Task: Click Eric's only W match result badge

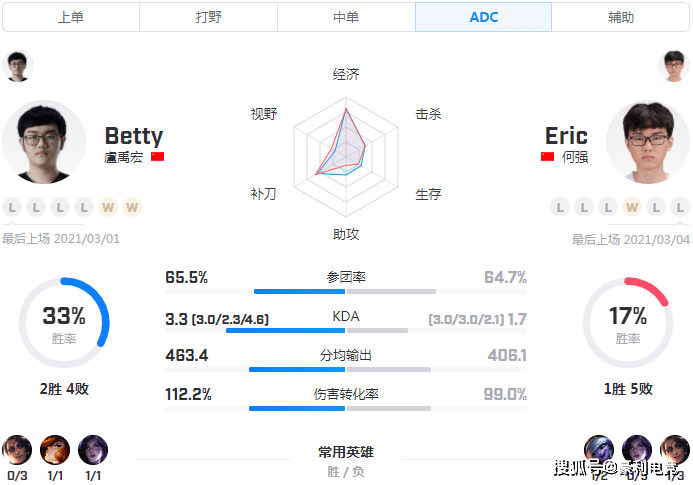Action: pyautogui.click(x=632, y=207)
